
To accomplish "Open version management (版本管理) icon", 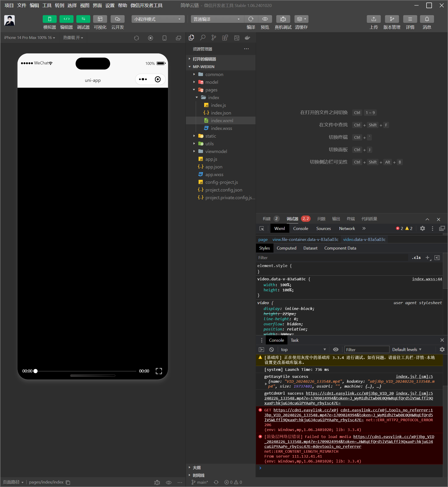I will point(392,19).
